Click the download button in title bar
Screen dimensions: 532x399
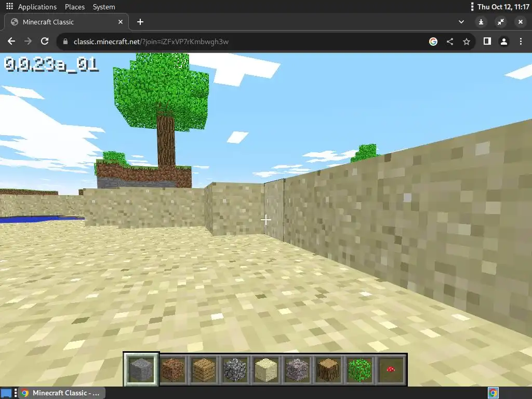click(481, 22)
